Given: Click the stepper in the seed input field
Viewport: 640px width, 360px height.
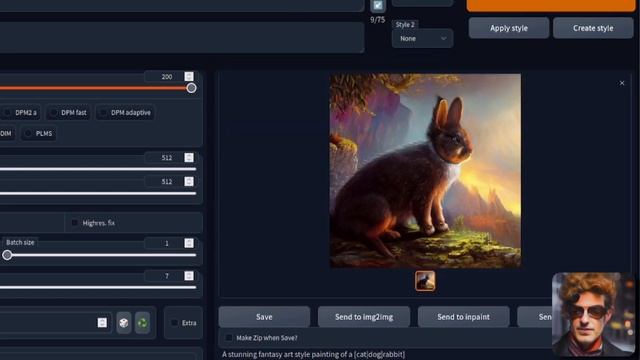Looking at the screenshot, I should tap(102, 322).
